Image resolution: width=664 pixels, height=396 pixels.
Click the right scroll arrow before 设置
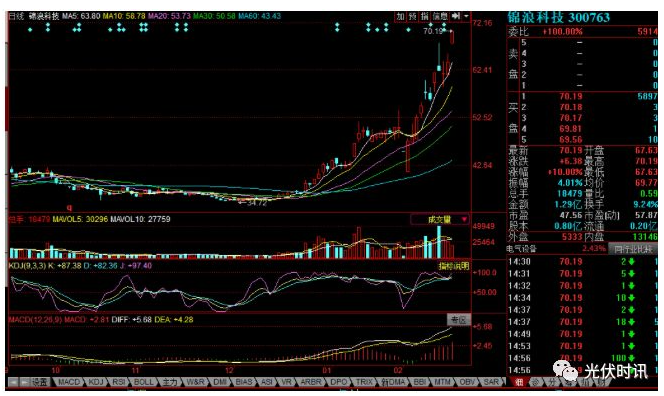[x=25, y=382]
